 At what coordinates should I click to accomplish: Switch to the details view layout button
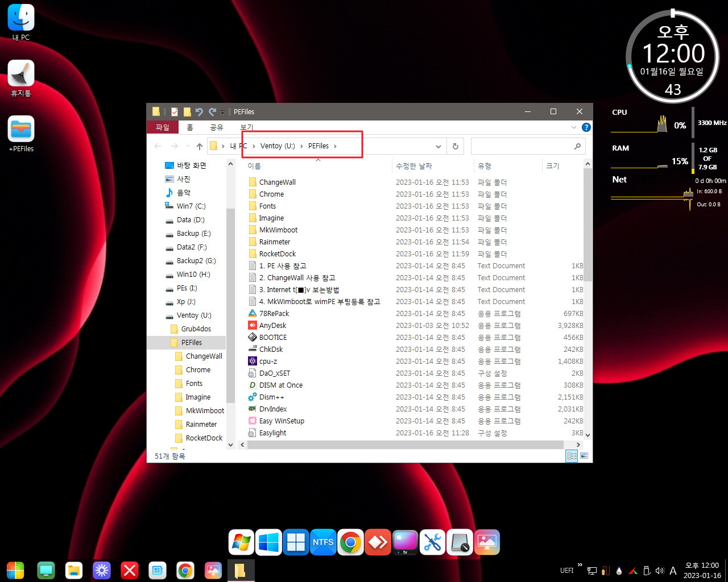(572, 456)
